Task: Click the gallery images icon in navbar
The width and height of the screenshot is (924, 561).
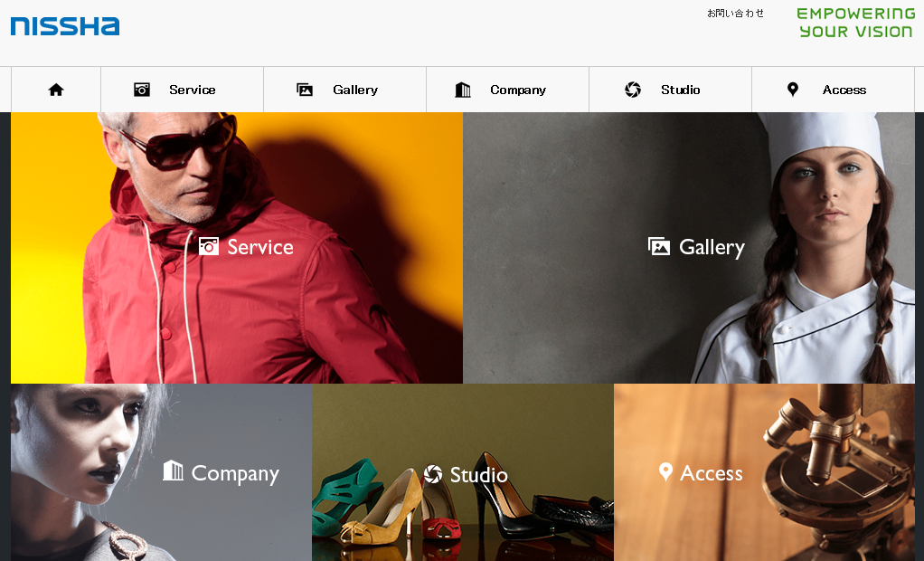Action: coord(305,90)
